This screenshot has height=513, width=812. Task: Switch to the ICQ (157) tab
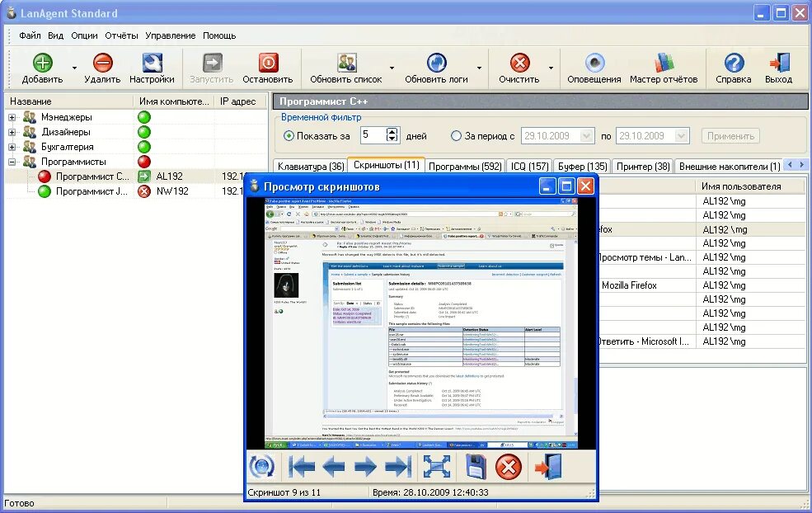(529, 167)
